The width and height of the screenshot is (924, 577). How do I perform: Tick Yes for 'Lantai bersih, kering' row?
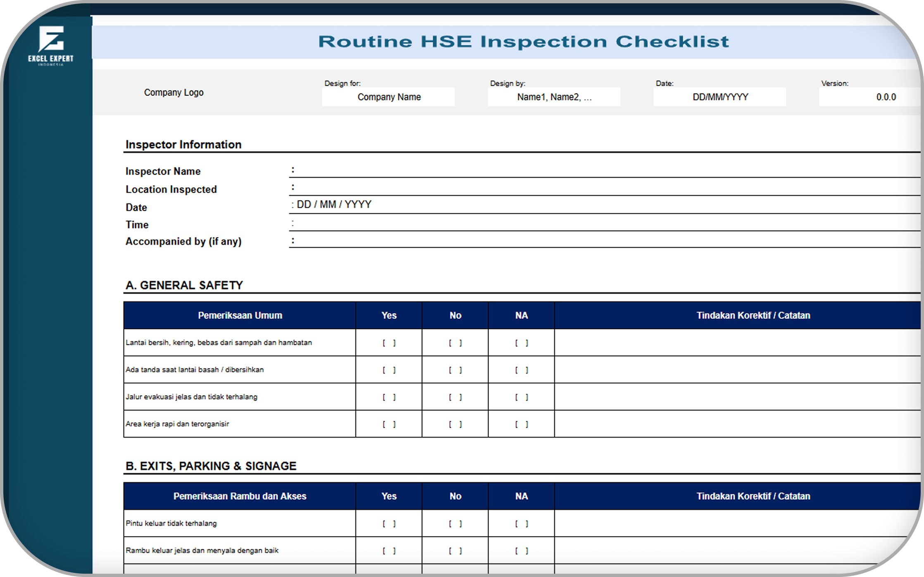389,343
